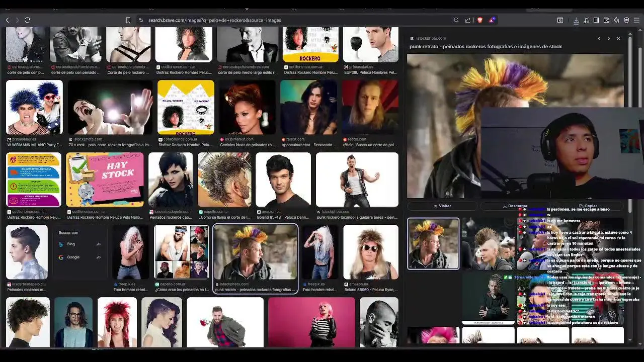
Task: Click the share icon in address bar
Action: pyautogui.click(x=468, y=20)
